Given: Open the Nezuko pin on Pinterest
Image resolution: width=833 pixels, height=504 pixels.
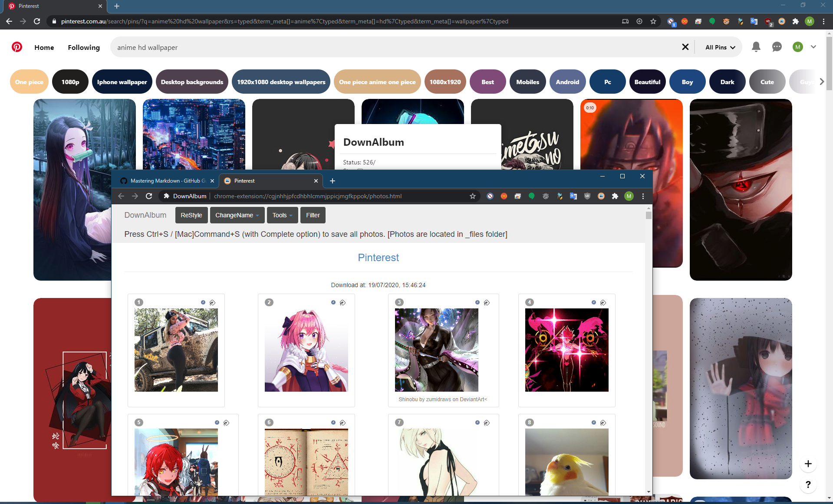Looking at the screenshot, I should 84,190.
